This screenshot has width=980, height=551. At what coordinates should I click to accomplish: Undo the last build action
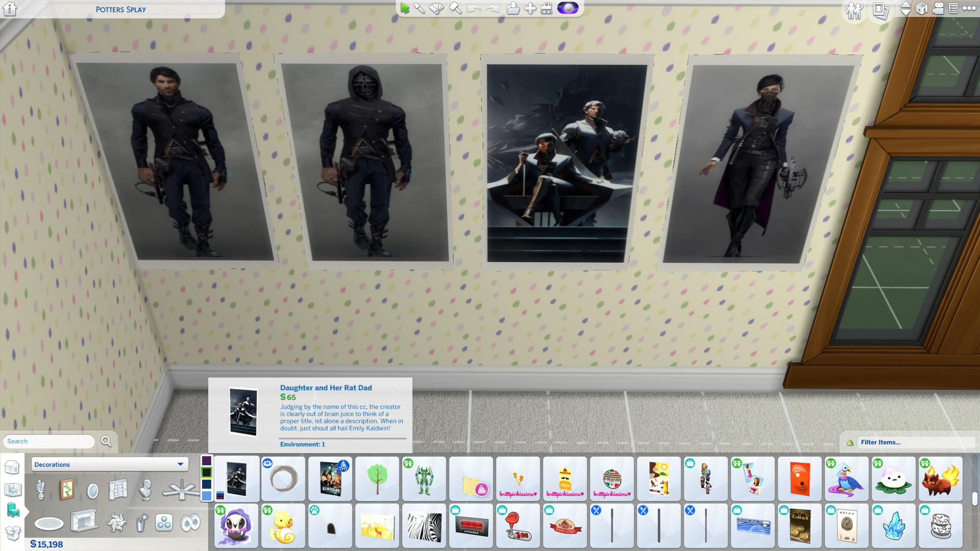click(x=474, y=8)
